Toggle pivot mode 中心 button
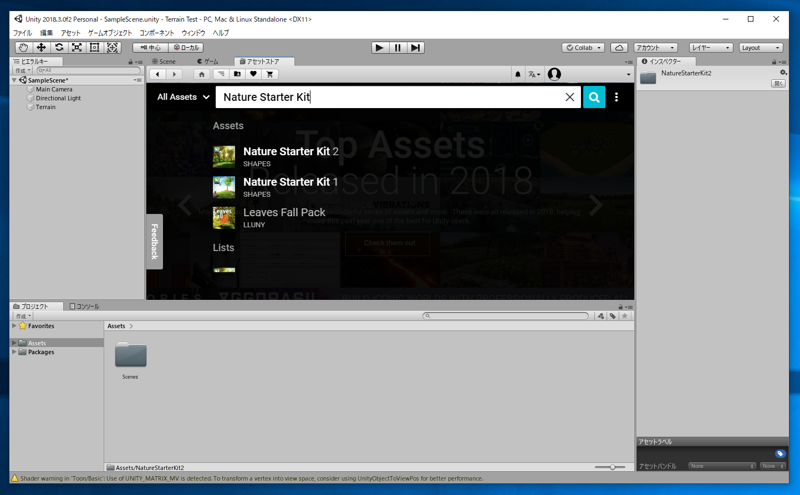 click(x=151, y=47)
